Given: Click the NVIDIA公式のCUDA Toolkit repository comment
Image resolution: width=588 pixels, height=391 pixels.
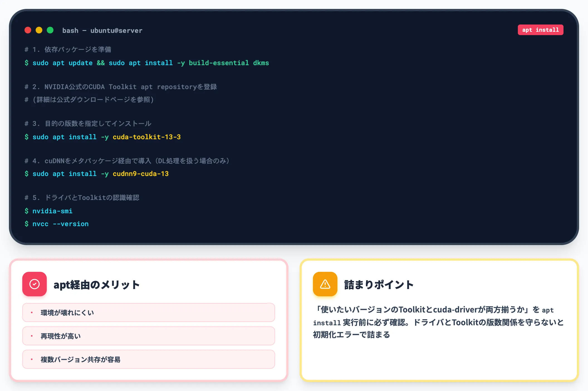Looking at the screenshot, I should (121, 87).
